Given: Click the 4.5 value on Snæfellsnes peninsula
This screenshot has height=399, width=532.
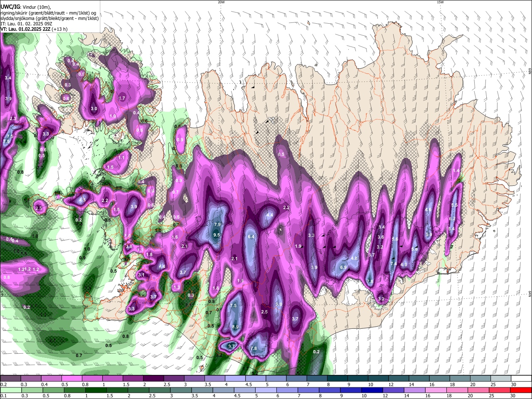Looking at the screenshot, I should pos(82,200).
